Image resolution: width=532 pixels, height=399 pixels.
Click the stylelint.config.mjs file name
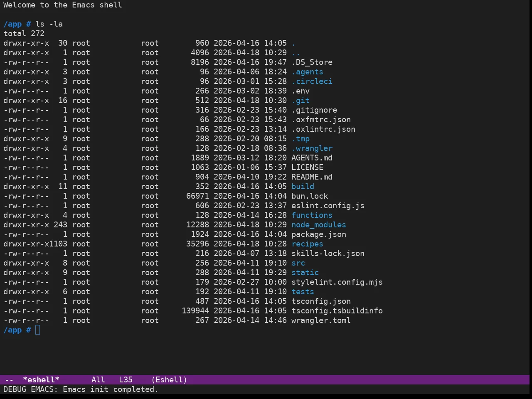337,282
